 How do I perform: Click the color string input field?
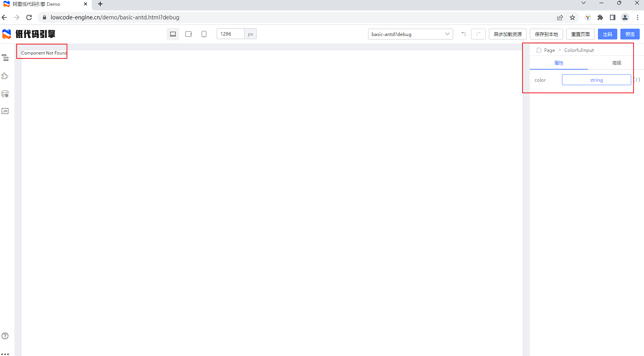coord(596,80)
